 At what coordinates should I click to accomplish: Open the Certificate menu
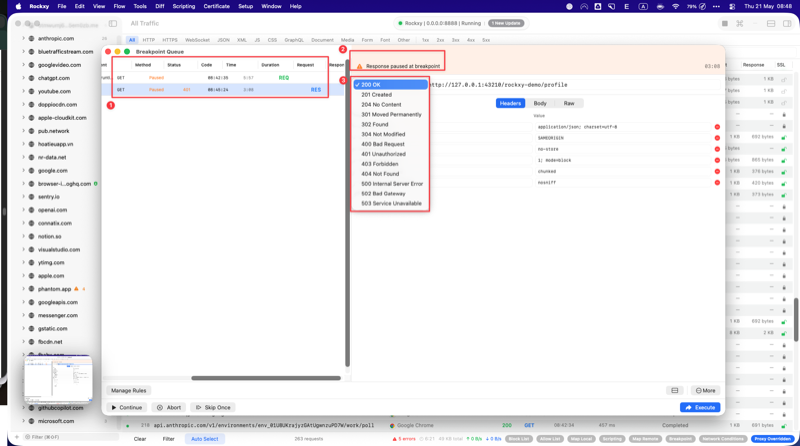(216, 6)
